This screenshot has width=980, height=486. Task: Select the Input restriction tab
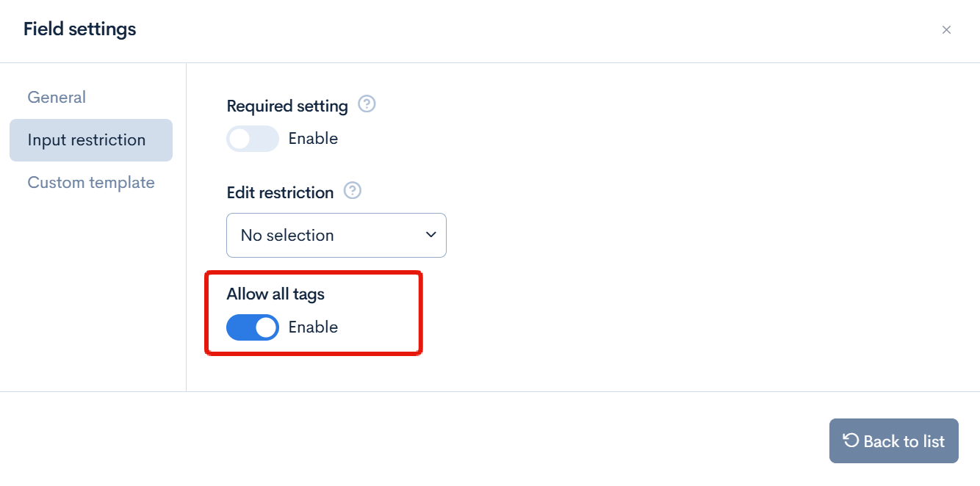pos(91,140)
